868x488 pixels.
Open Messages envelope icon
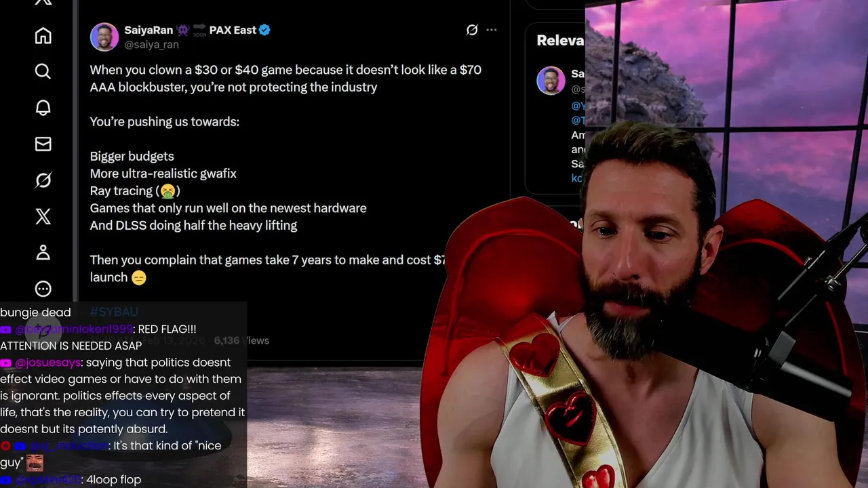coord(43,144)
